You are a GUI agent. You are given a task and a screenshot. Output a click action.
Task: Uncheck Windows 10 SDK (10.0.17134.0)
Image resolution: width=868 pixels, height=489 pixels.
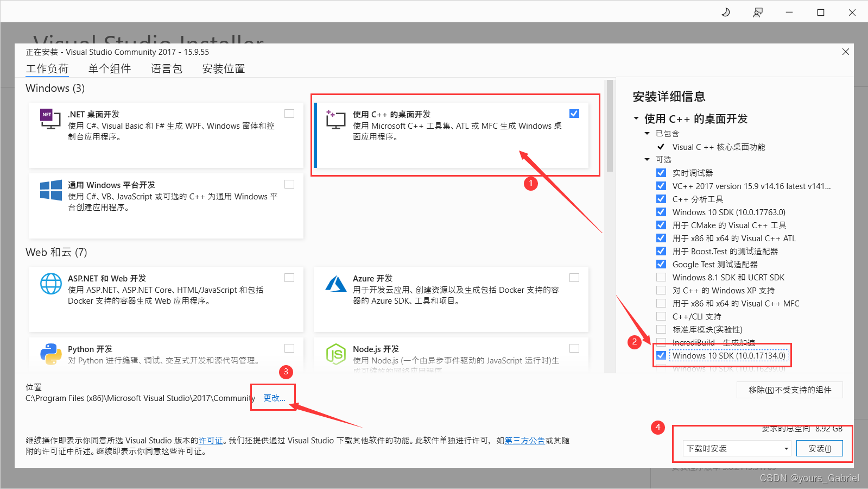(661, 355)
